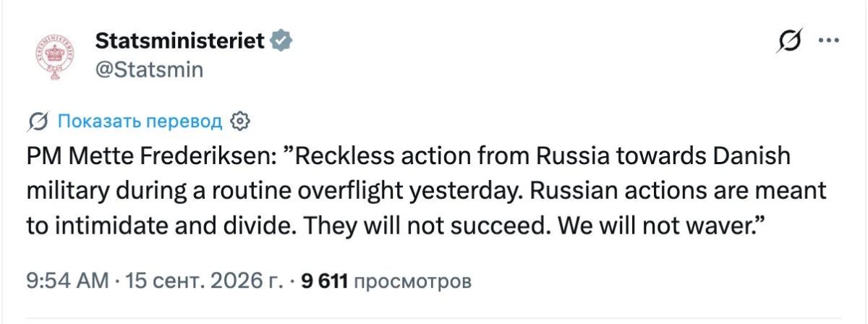Open the three-dot more options menu
The width and height of the screenshot is (868, 324).
point(828,42)
